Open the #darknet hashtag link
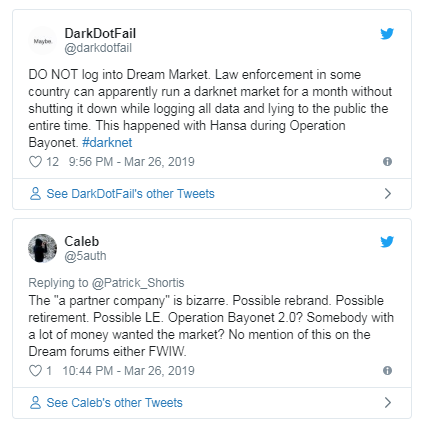 (x=107, y=143)
